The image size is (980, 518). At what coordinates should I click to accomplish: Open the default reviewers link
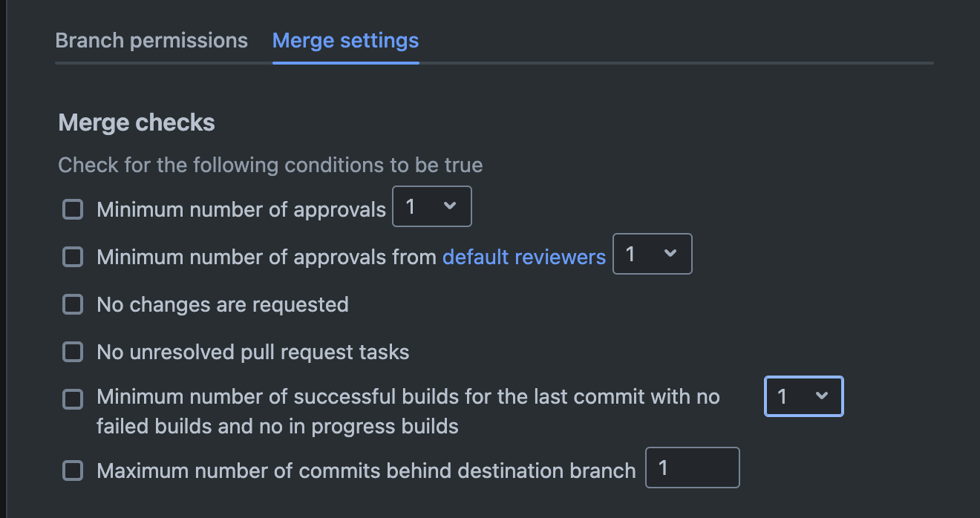[524, 257]
